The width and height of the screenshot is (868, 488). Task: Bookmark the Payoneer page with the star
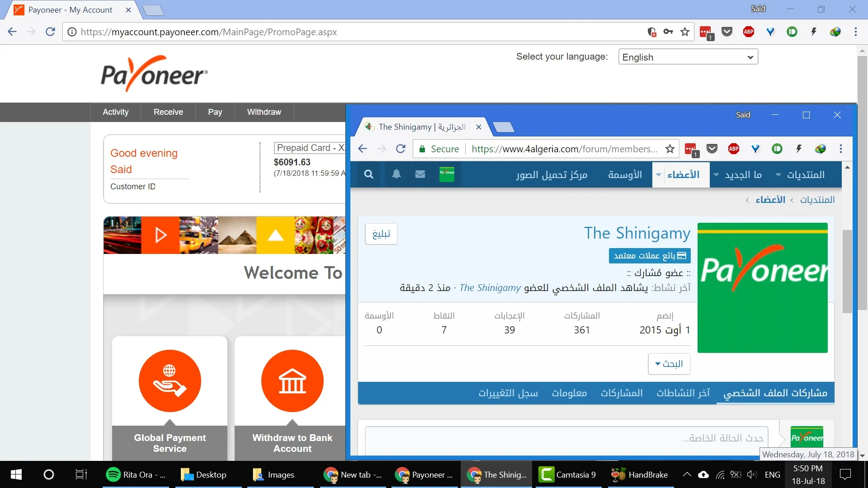click(685, 32)
